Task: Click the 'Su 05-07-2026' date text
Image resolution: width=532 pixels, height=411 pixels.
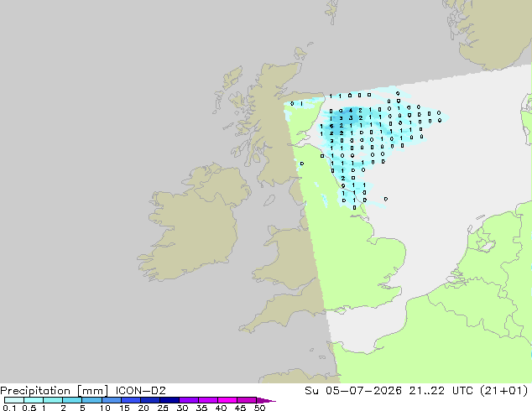Action: pyautogui.click(x=353, y=391)
